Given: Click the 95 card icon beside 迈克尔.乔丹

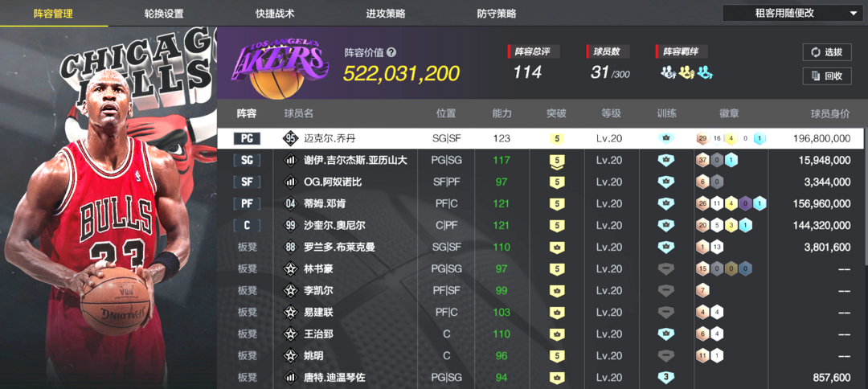Looking at the screenshot, I should click(x=290, y=138).
